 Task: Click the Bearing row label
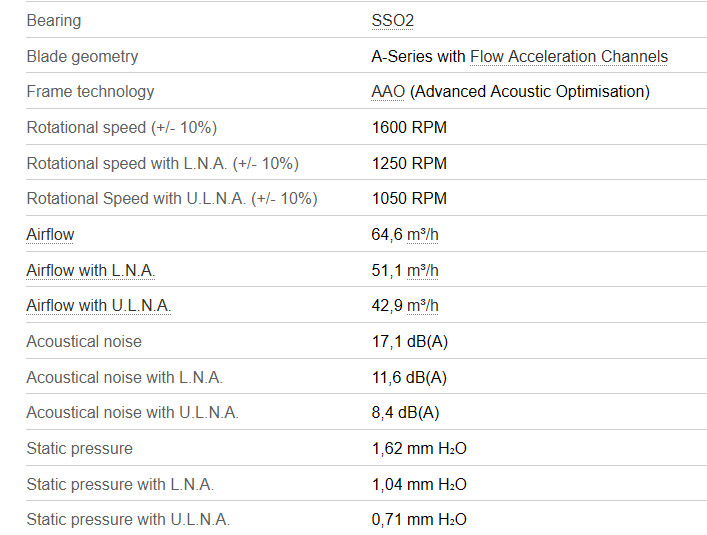[54, 20]
